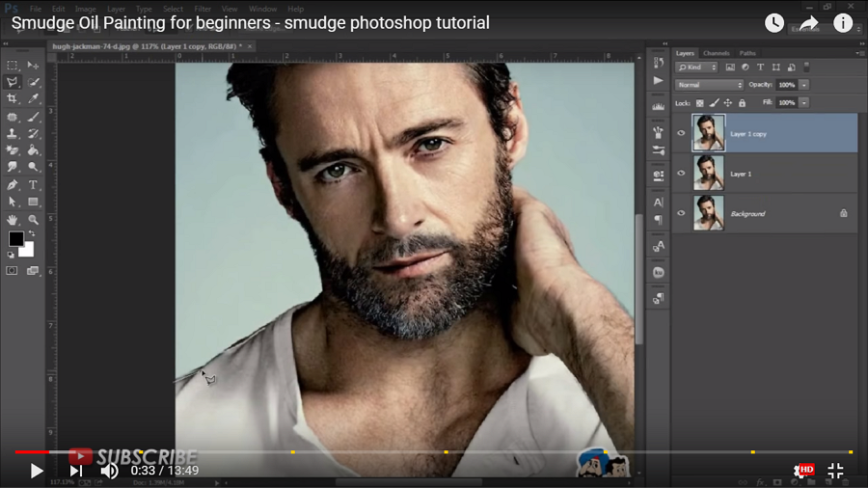Viewport: 868px width, 488px height.
Task: Select the Clone Stamp tool
Action: pos(12,133)
